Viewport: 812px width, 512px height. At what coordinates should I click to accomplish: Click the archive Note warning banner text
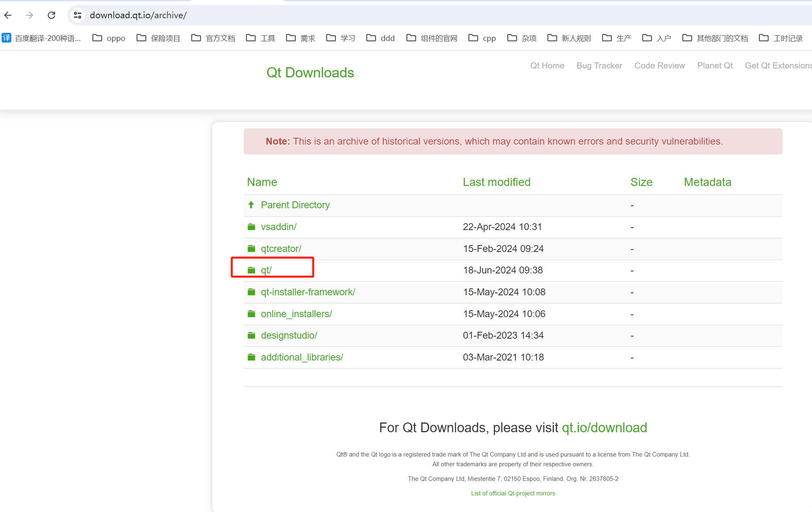(494, 141)
